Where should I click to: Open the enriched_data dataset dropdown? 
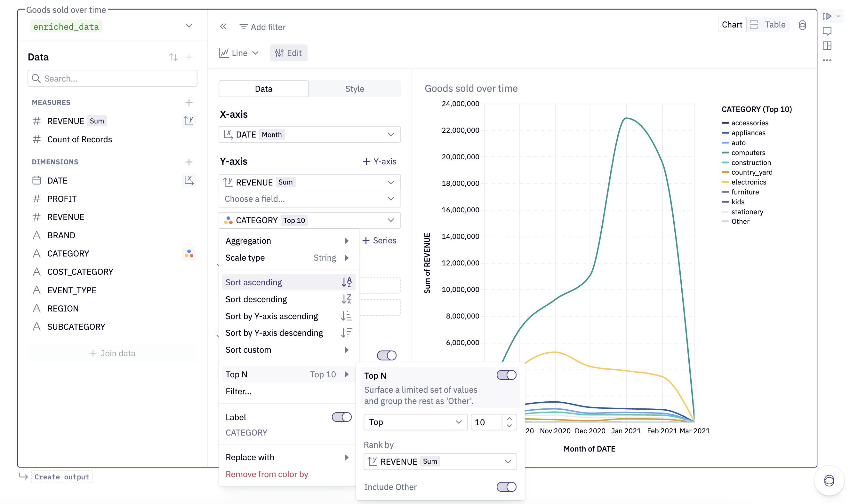coord(189,26)
